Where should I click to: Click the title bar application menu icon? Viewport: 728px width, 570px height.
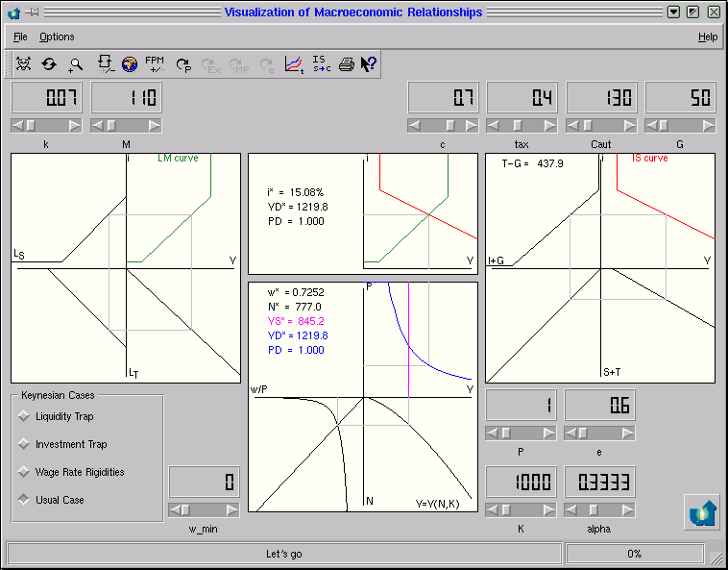pyautogui.click(x=14, y=12)
